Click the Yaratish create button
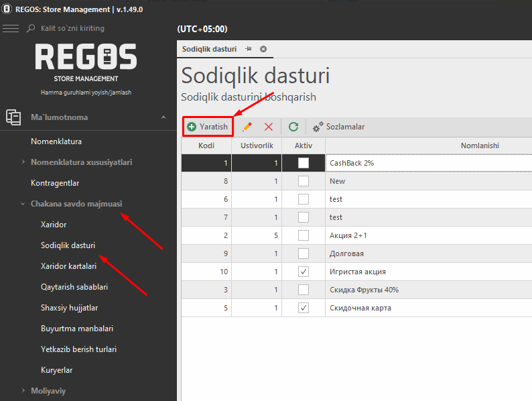Viewport: 532px width, 401px height. click(x=208, y=127)
